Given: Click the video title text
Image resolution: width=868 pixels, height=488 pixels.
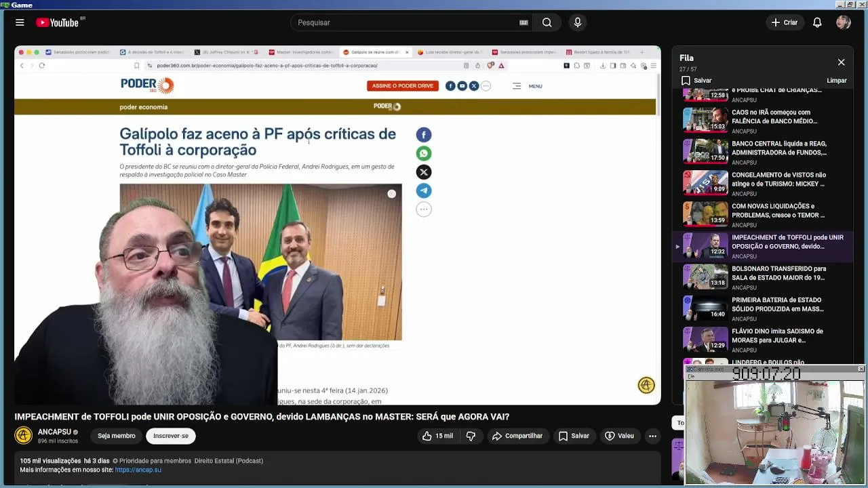Looking at the screenshot, I should (262, 417).
